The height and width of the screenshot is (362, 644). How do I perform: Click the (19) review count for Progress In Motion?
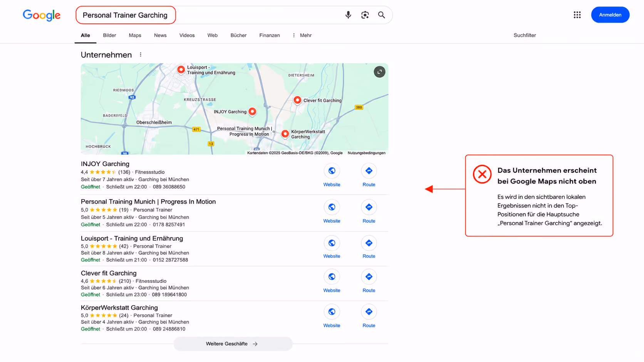(x=124, y=210)
